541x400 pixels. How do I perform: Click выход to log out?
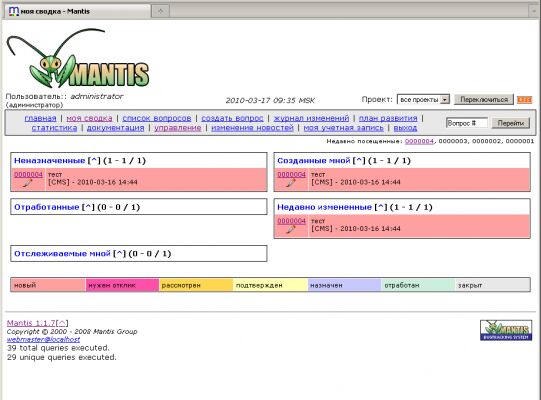405,128
